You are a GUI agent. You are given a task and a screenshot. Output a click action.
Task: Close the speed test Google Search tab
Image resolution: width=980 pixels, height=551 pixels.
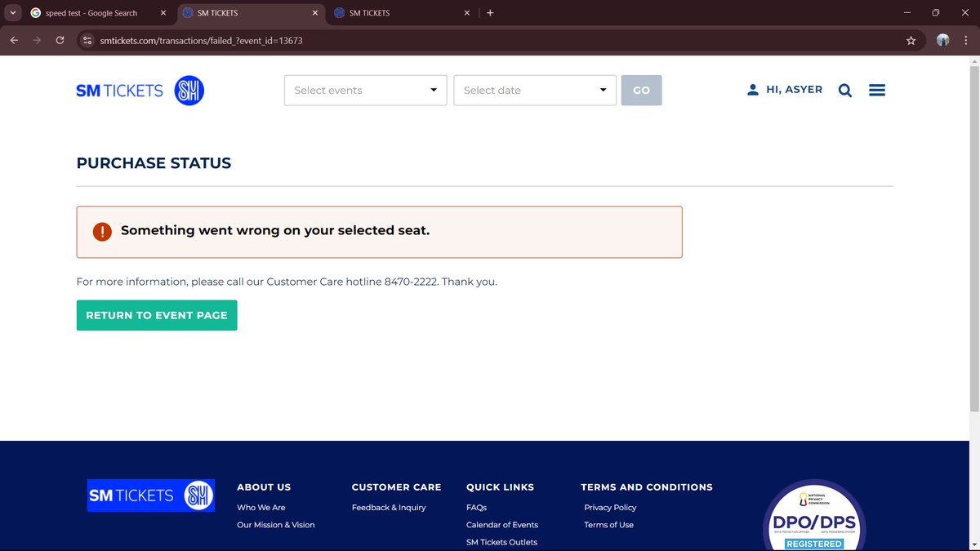coord(163,13)
